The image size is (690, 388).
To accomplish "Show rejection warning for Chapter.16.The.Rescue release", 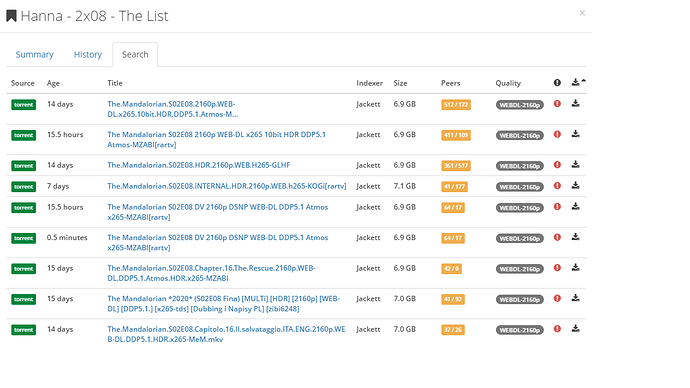I will [x=557, y=268].
